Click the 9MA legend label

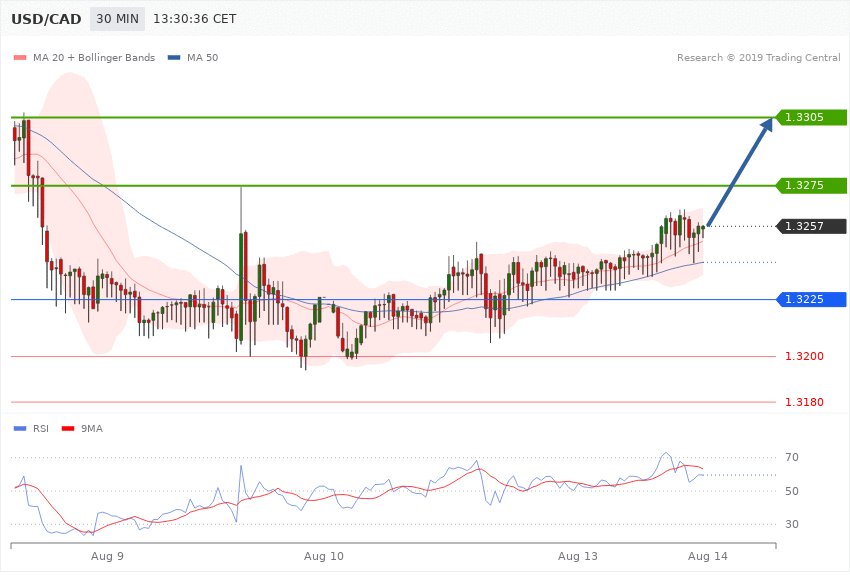pyautogui.click(x=92, y=429)
